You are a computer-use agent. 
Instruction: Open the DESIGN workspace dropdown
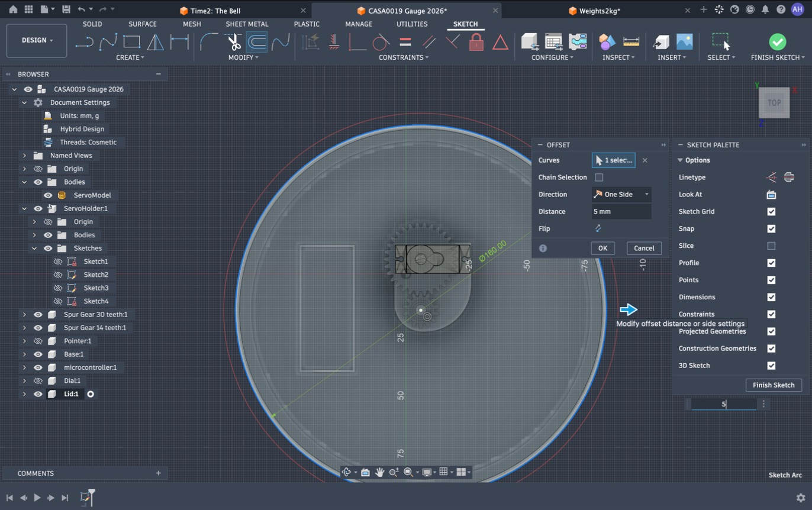[x=37, y=40]
